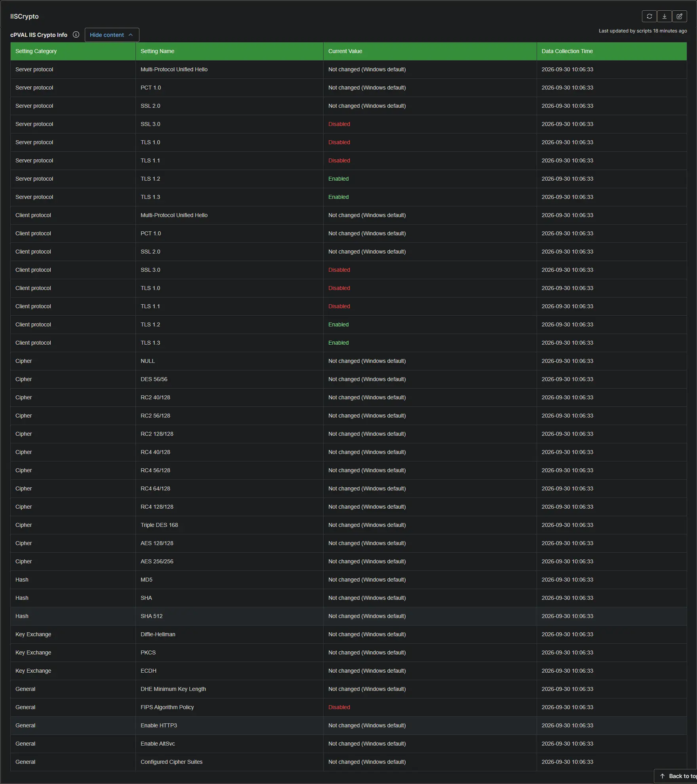Click the AES 256/256 cipher name
This screenshot has width=697, height=784.
pyautogui.click(x=157, y=561)
